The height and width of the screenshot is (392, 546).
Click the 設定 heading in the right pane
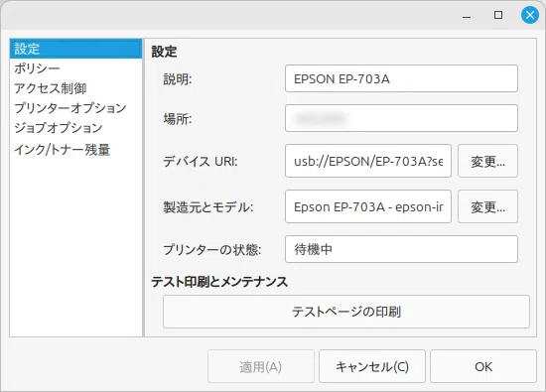point(164,52)
